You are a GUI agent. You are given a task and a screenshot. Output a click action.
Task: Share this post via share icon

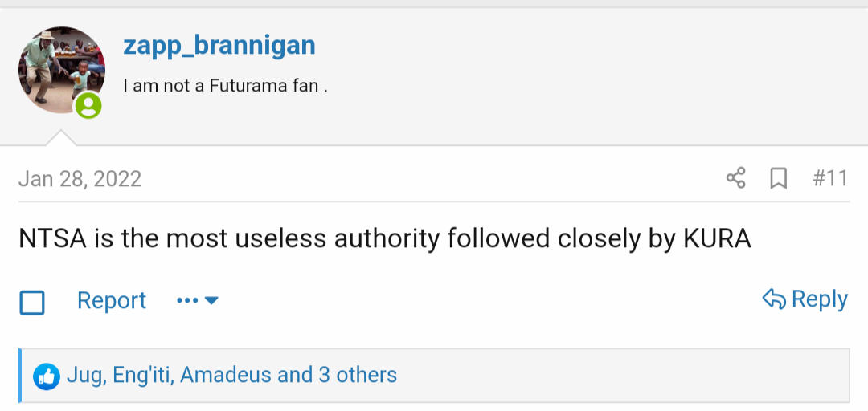coord(735,178)
